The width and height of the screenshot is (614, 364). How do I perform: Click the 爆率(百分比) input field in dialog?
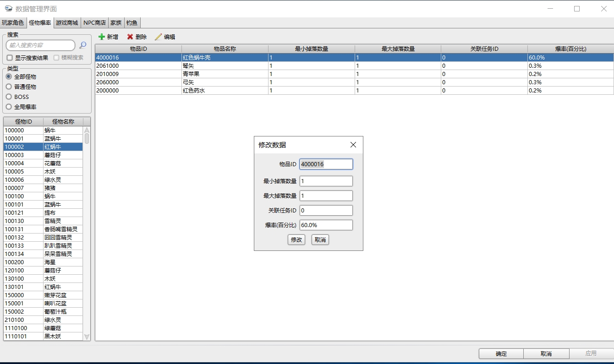pyautogui.click(x=326, y=225)
